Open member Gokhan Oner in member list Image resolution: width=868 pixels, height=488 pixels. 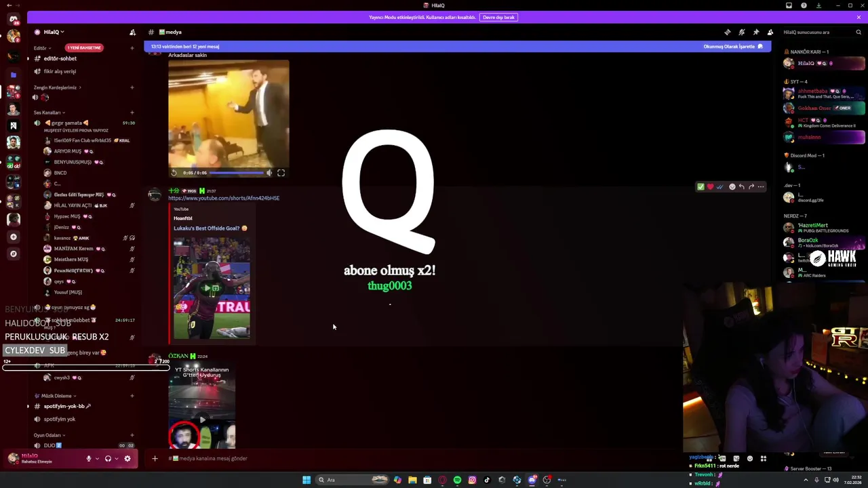(x=824, y=108)
